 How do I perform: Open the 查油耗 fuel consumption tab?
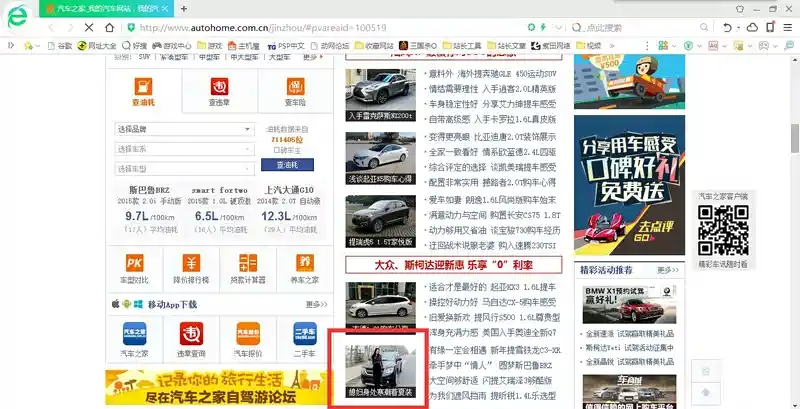[143, 91]
